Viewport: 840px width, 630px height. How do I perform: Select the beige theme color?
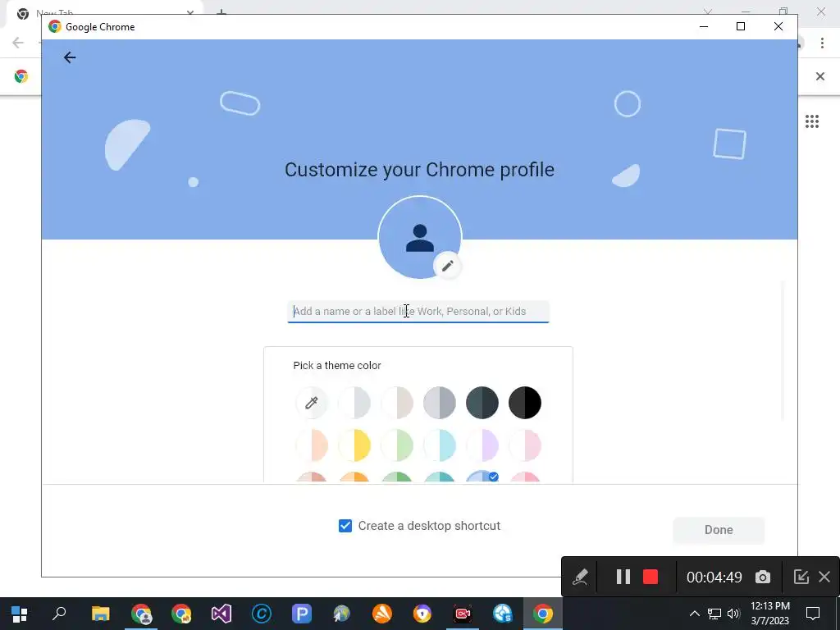[397, 402]
